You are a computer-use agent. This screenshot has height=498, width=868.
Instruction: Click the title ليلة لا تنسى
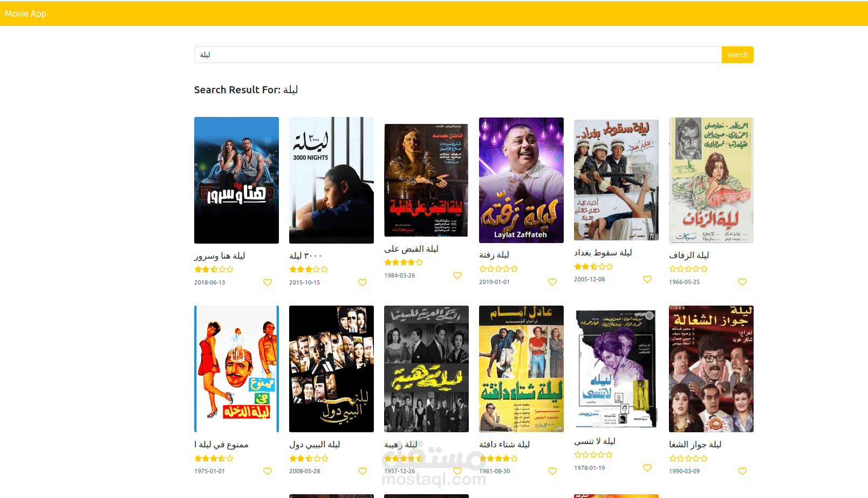point(594,441)
